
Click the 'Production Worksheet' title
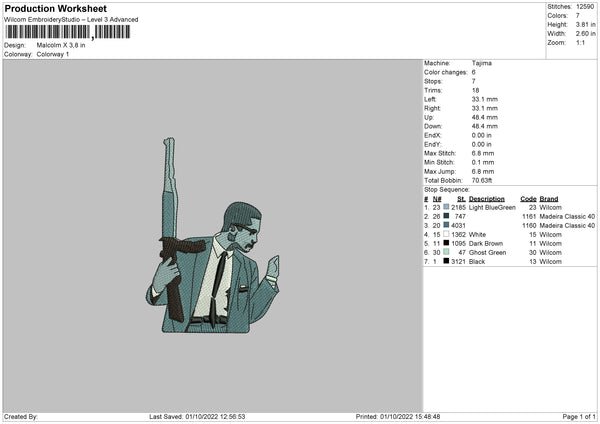point(55,8)
